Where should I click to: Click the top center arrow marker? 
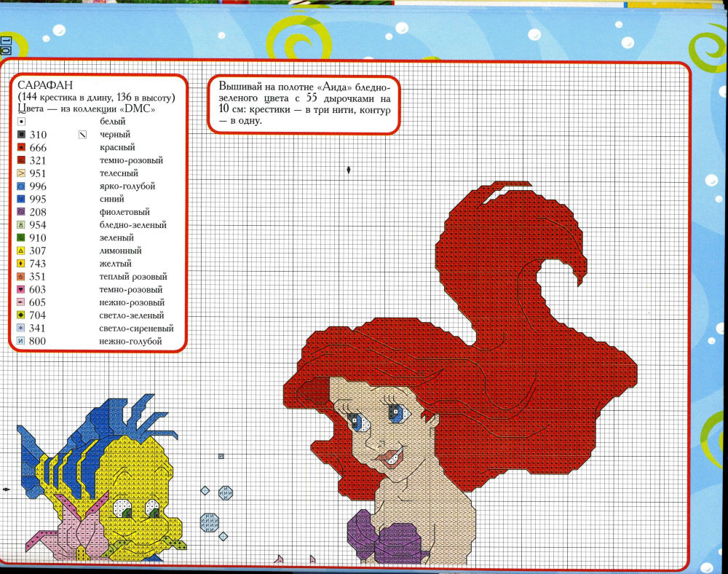pyautogui.click(x=349, y=170)
